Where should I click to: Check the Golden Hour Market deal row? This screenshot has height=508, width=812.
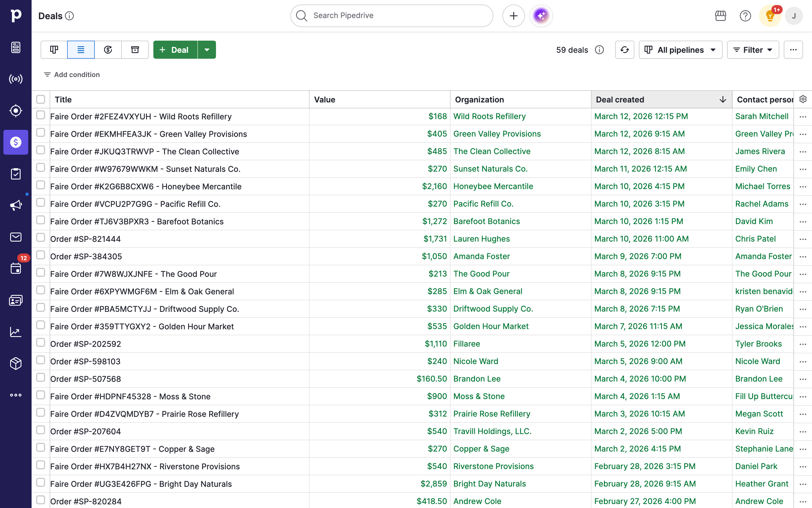coord(41,325)
